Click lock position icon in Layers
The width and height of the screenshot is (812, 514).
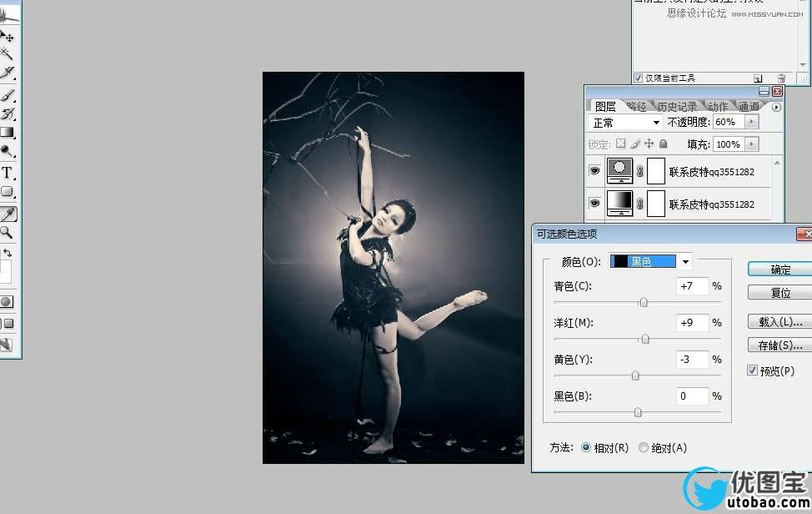tap(649, 144)
